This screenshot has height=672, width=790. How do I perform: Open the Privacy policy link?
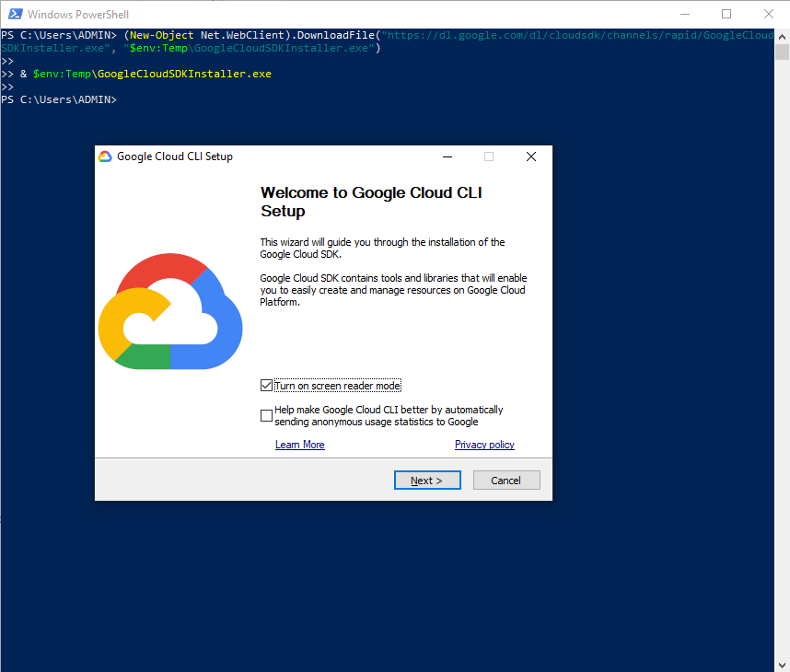[x=484, y=445]
